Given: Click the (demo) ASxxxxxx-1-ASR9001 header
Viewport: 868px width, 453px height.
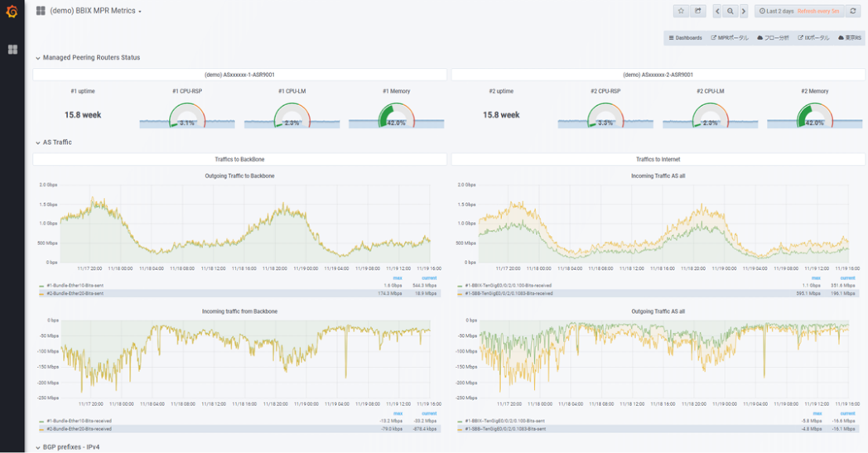Looking at the screenshot, I should (239, 75).
